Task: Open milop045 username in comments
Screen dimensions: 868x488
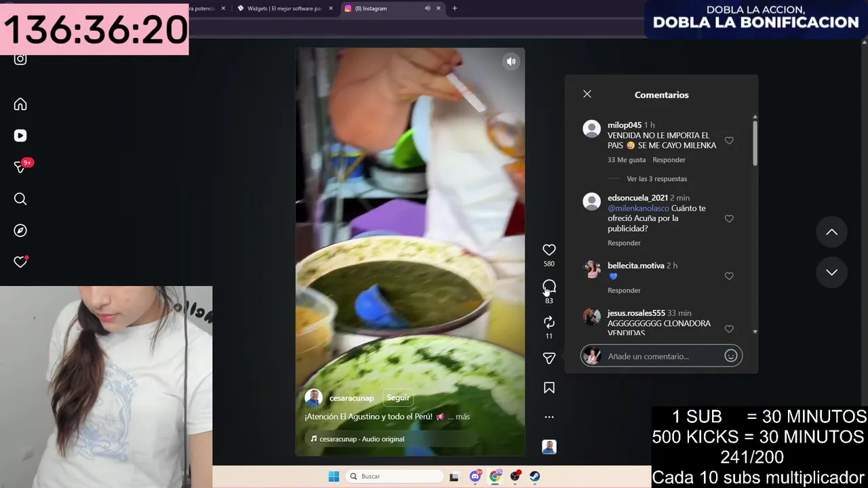Action: point(625,125)
